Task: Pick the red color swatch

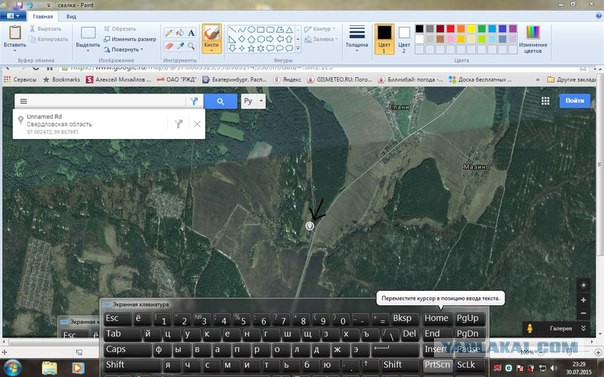Action: [x=451, y=29]
